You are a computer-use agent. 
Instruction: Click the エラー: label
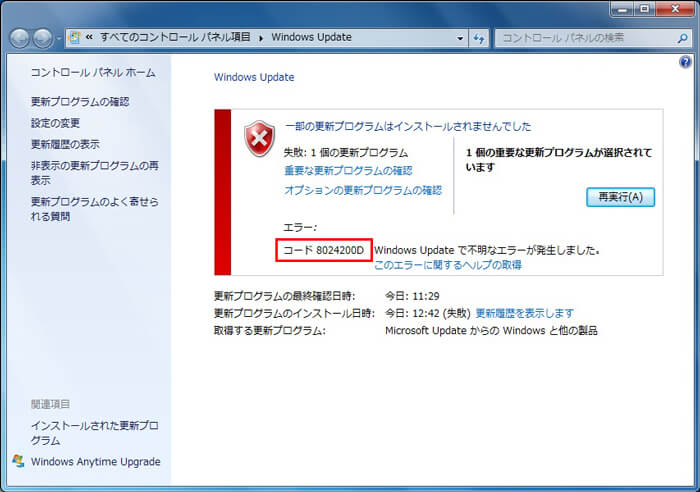point(300,227)
